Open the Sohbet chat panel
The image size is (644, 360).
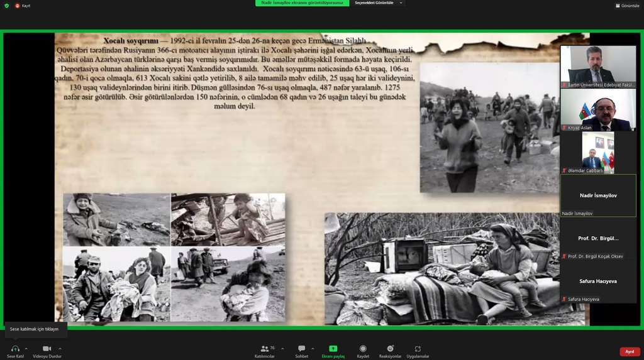pos(302,349)
